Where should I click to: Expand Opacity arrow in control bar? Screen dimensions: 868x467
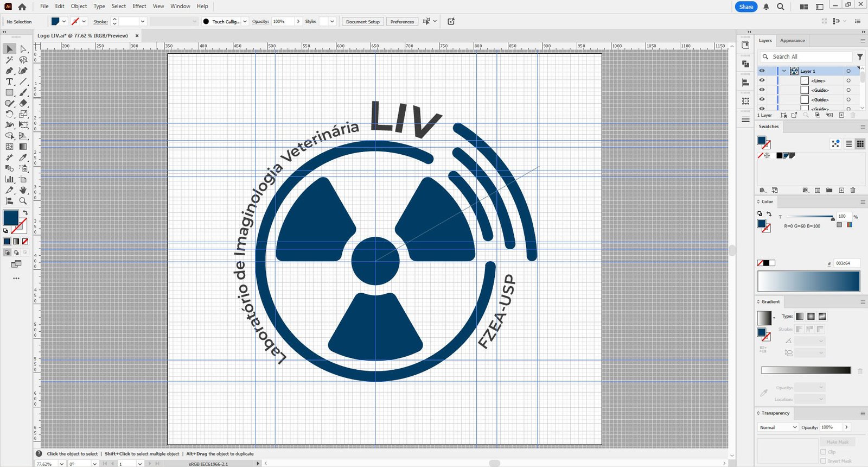coord(298,22)
